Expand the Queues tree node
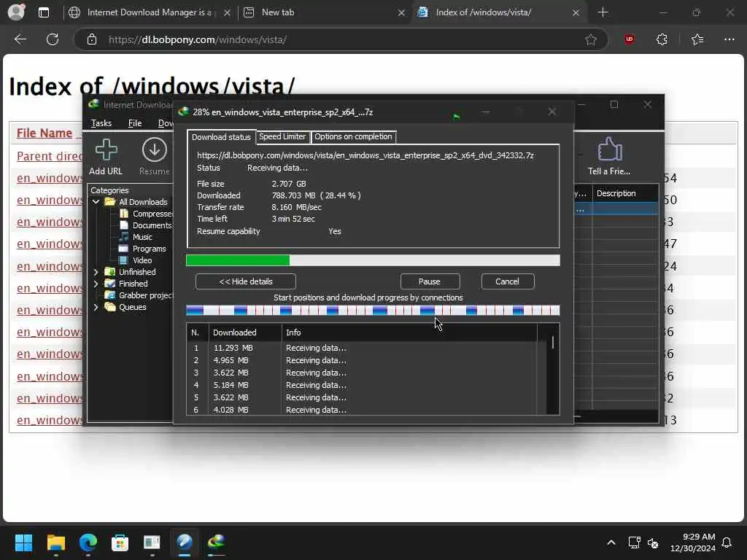 point(96,307)
